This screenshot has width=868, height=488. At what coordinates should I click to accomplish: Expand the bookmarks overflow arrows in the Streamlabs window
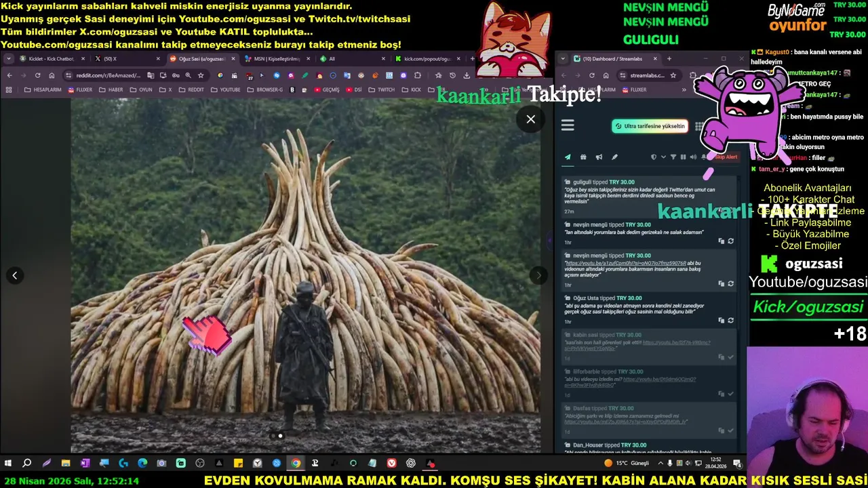tap(684, 89)
